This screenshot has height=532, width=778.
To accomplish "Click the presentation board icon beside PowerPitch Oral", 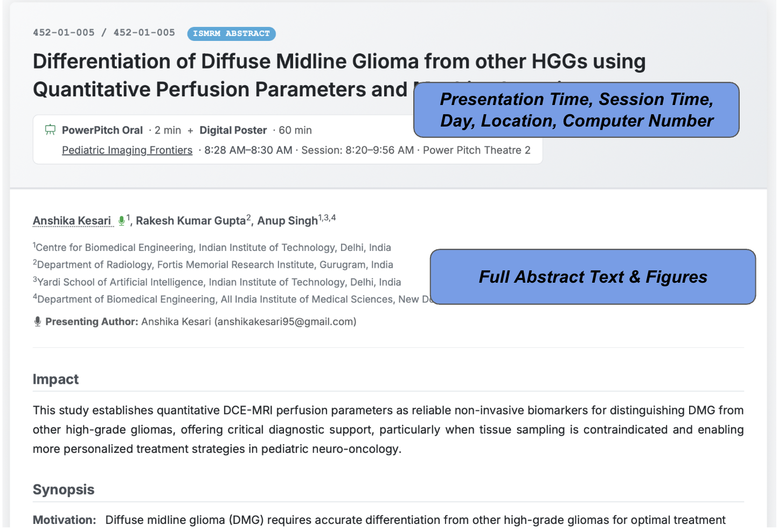I will pyautogui.click(x=50, y=130).
